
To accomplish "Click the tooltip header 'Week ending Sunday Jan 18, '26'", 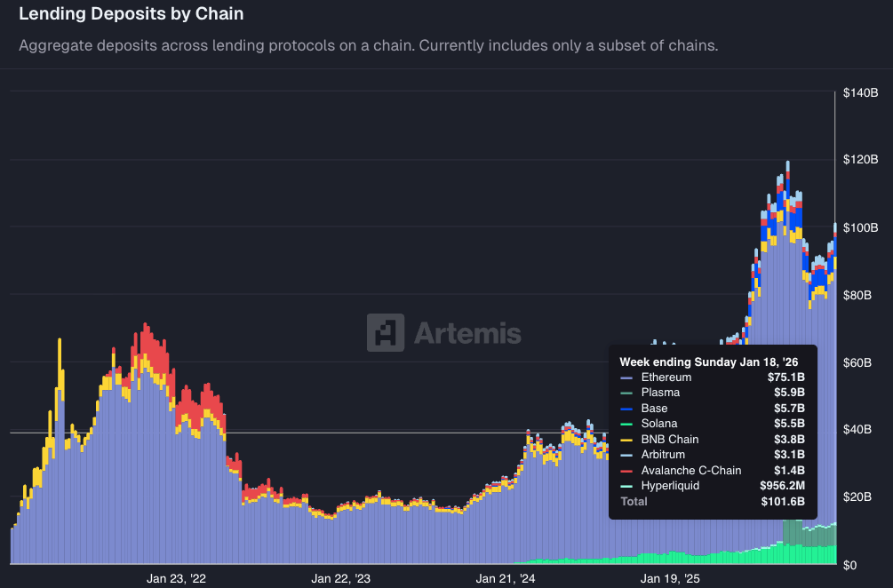I will (x=708, y=362).
